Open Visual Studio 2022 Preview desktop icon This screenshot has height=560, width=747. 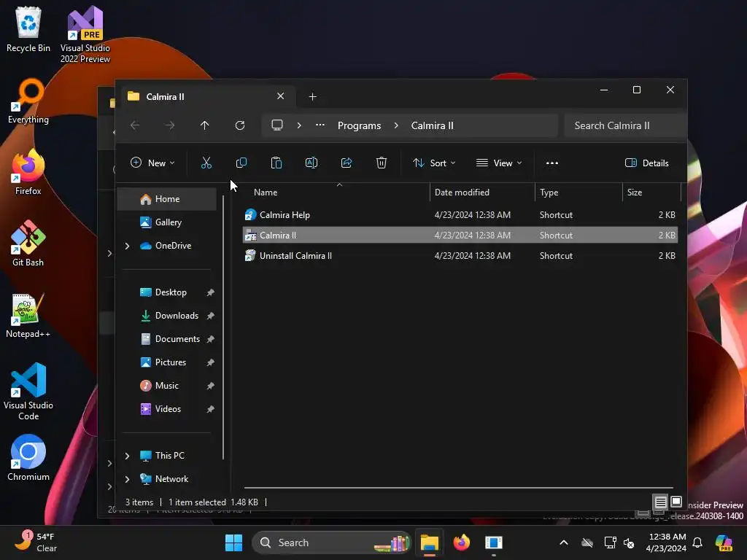(x=85, y=34)
